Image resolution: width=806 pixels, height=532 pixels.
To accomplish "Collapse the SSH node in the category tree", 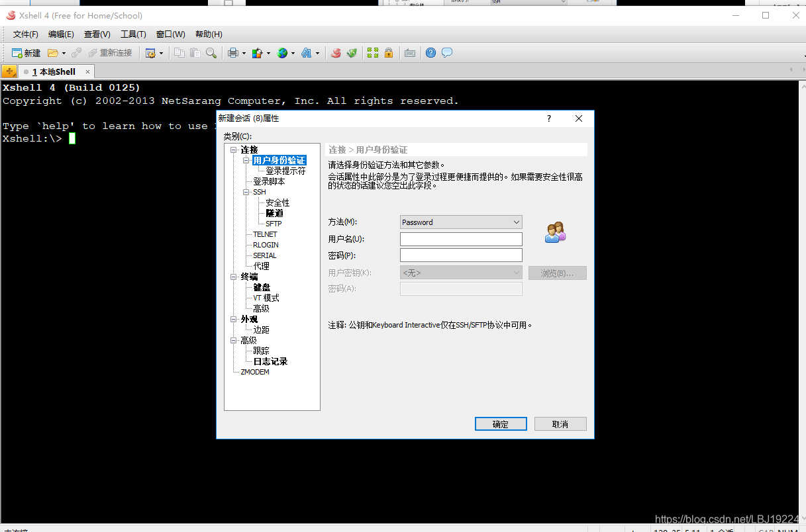I will point(246,192).
